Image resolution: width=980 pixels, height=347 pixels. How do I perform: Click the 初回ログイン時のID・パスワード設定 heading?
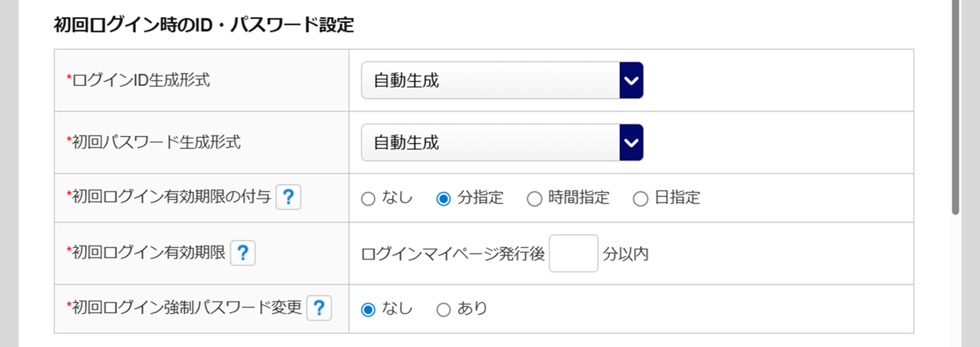pos(204,25)
